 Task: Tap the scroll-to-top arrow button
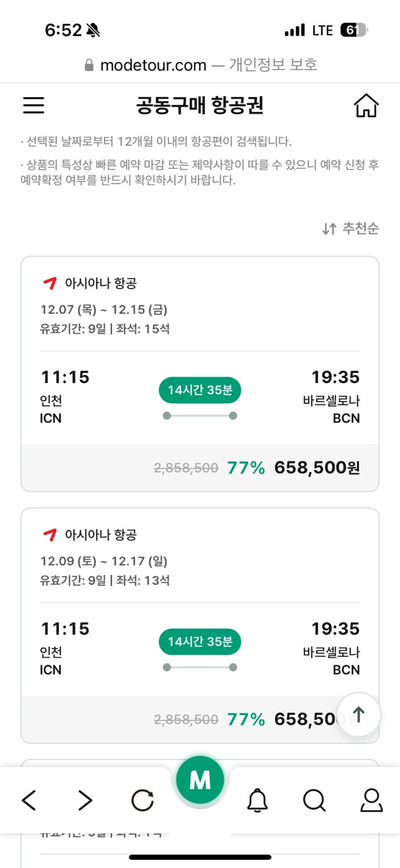tap(359, 714)
